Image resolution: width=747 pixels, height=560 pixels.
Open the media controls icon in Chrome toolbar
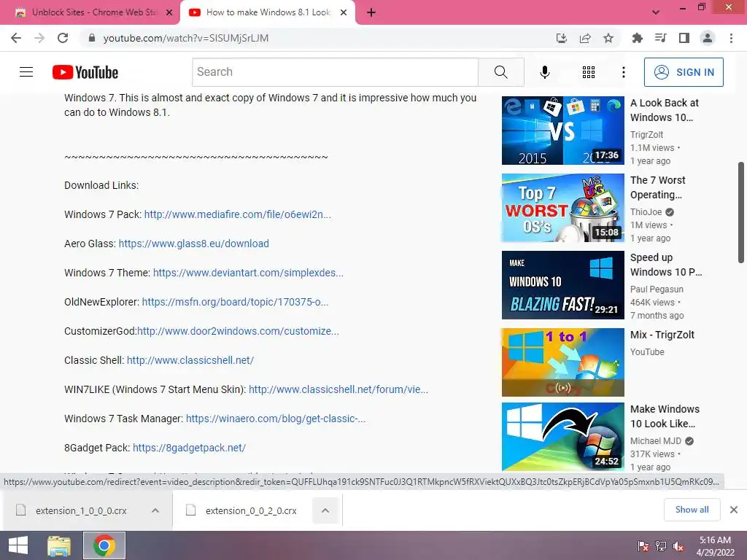point(660,38)
